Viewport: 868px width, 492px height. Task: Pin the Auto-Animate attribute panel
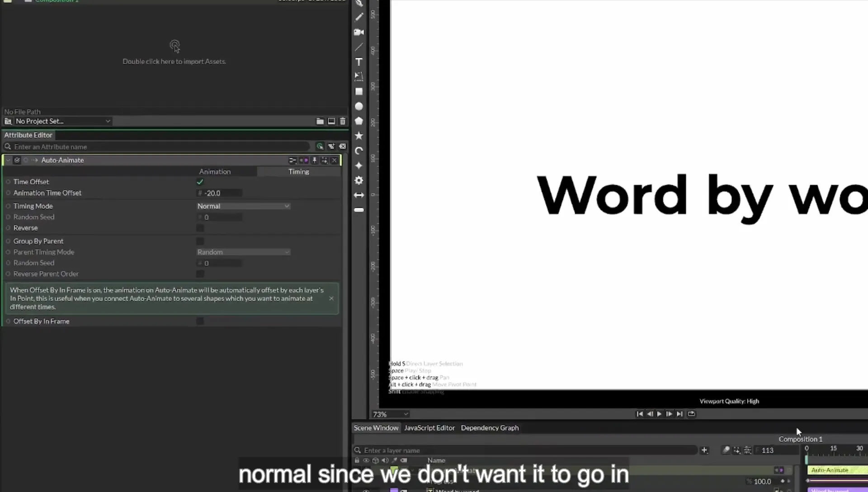[315, 160]
